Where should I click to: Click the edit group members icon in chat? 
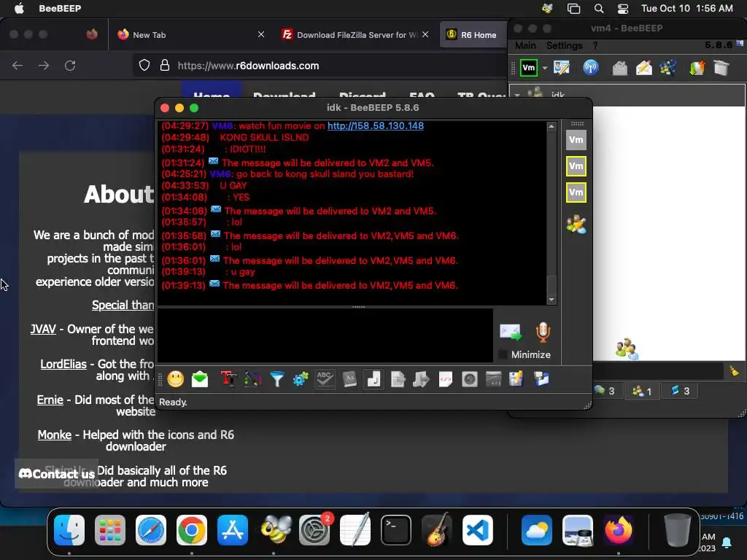coord(576,225)
